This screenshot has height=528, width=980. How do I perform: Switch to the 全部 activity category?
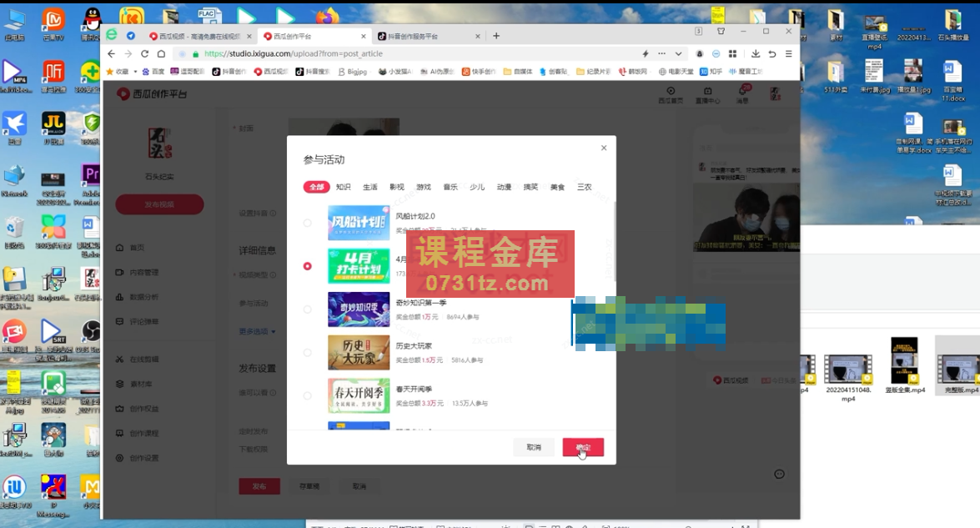[x=316, y=187]
